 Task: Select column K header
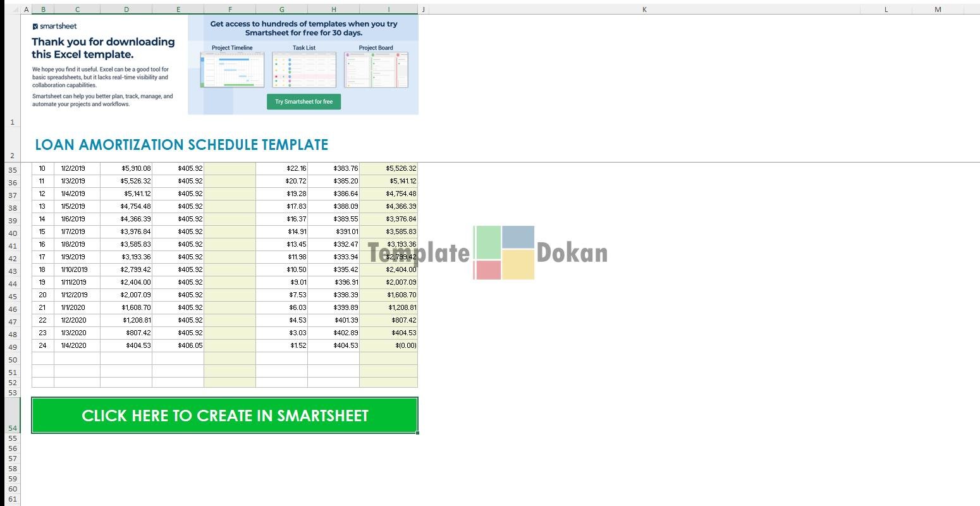point(644,9)
